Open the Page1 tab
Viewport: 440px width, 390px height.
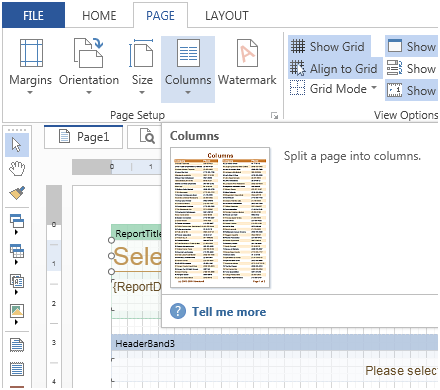(83, 137)
